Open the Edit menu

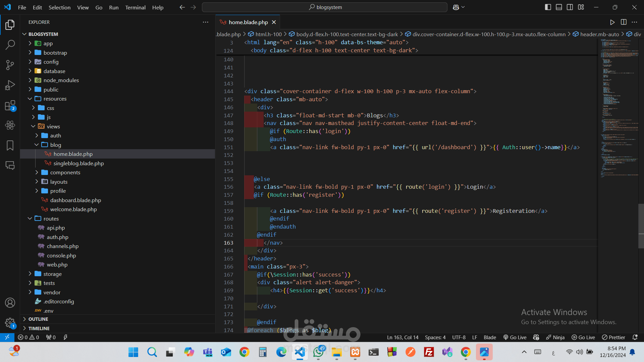37,7
